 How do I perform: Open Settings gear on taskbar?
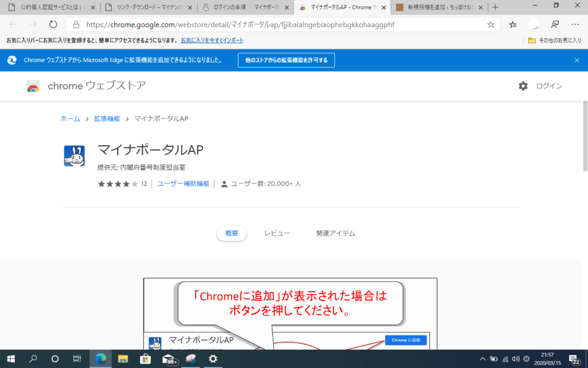213,359
